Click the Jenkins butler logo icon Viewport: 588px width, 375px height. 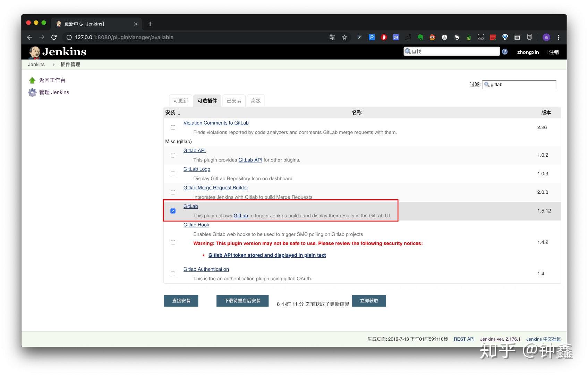click(x=34, y=52)
